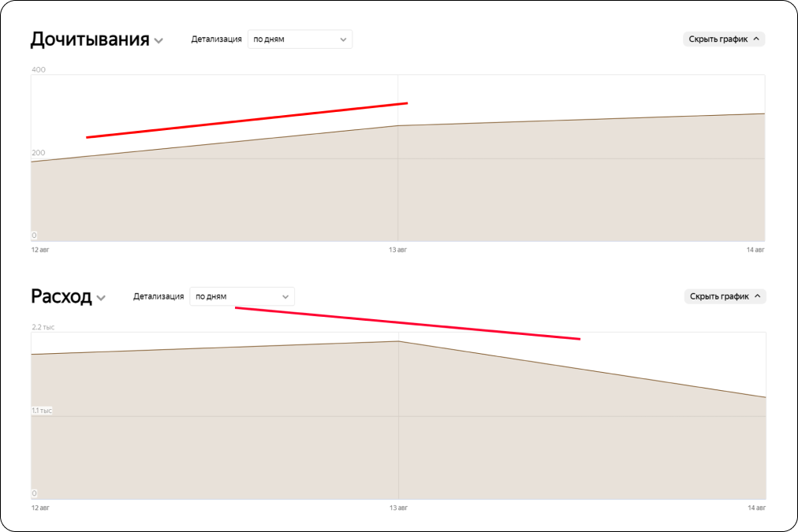Hide the Расход chart with Скрыть график
This screenshot has height=532, width=798.
725,296
